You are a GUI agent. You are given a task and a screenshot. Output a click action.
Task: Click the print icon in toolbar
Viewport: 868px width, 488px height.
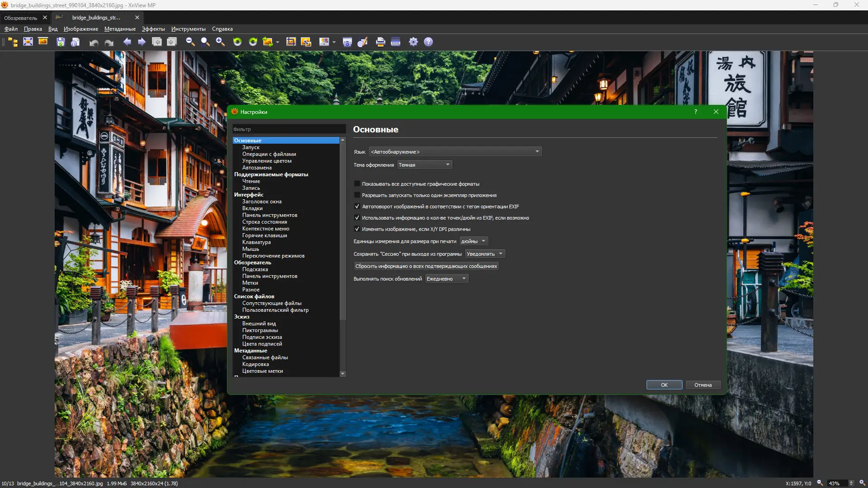380,42
